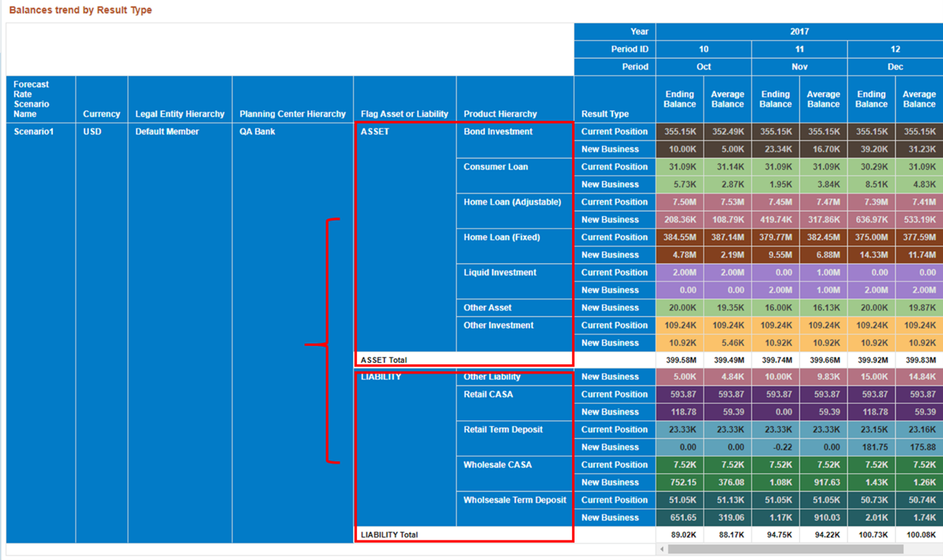Click the 'Result Type' column header
This screenshot has width=943, height=560.
[615, 99]
